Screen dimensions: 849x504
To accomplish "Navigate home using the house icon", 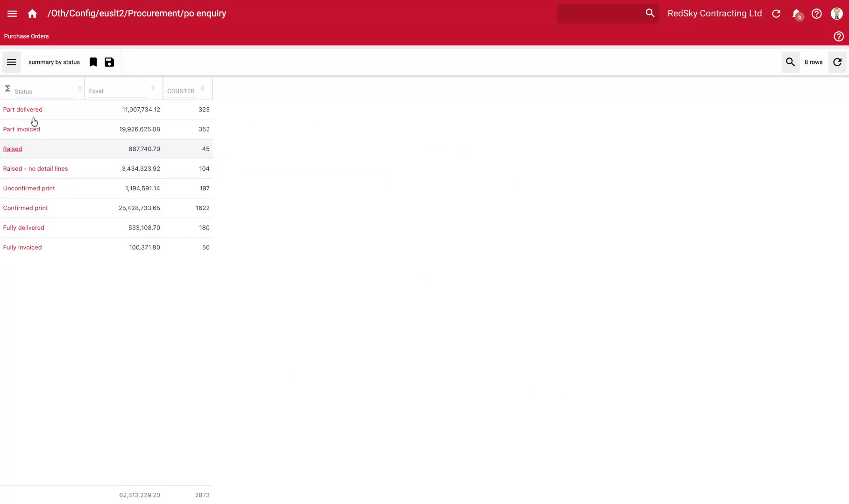I will click(32, 14).
